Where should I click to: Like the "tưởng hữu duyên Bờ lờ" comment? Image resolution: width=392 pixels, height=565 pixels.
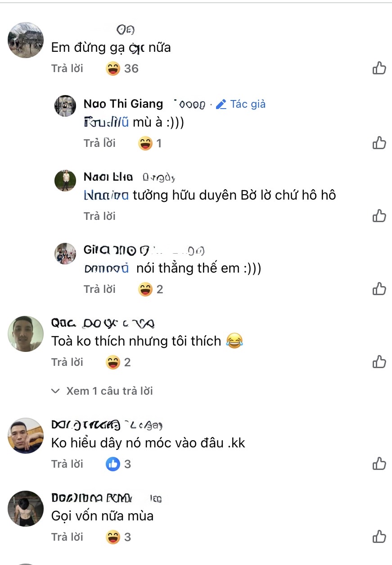point(379,216)
